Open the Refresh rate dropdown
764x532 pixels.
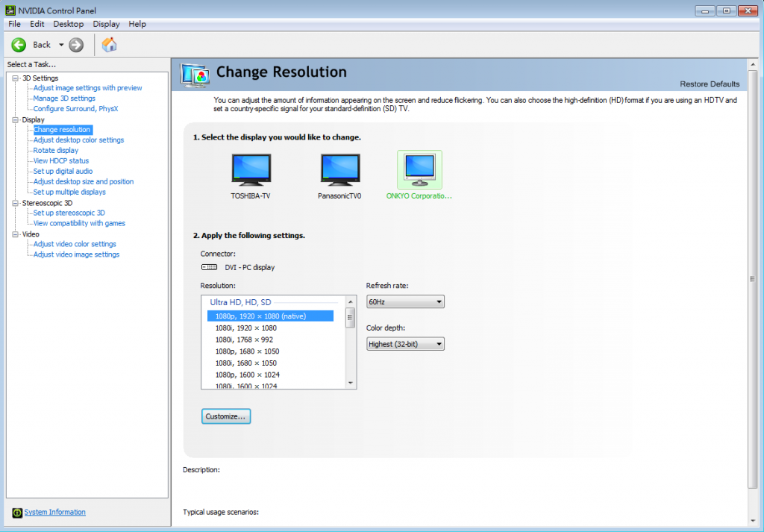point(405,302)
